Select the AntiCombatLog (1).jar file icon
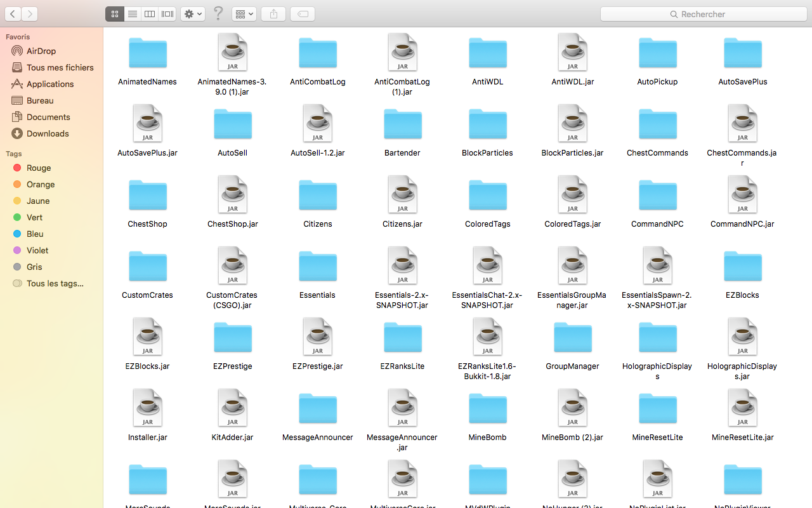Viewport: 812px width, 508px height. [403, 52]
